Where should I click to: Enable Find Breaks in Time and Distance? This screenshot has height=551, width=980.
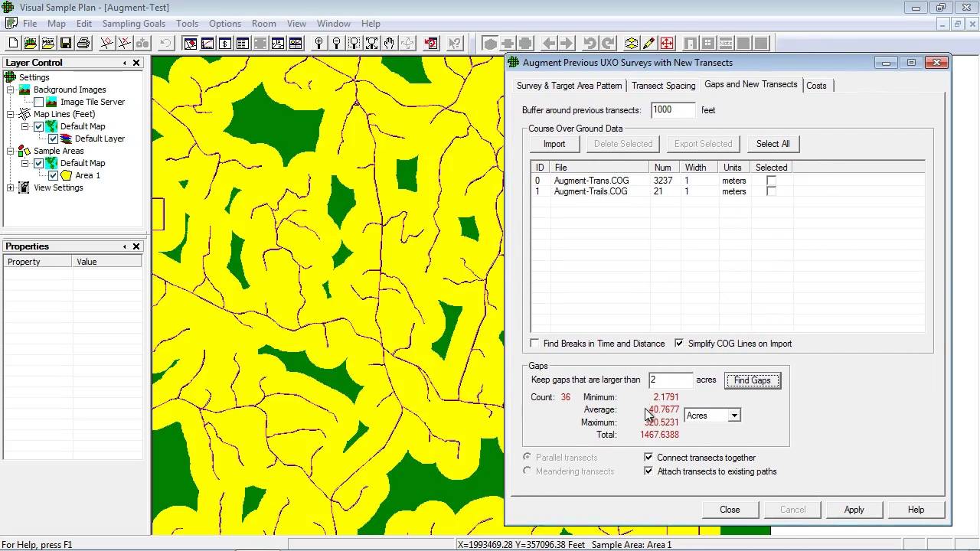pos(534,344)
